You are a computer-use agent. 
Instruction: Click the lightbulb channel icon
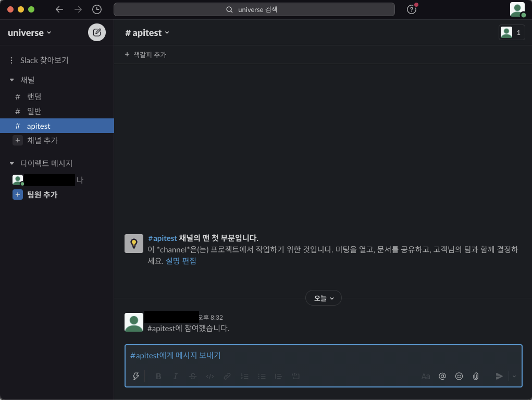pyautogui.click(x=134, y=244)
